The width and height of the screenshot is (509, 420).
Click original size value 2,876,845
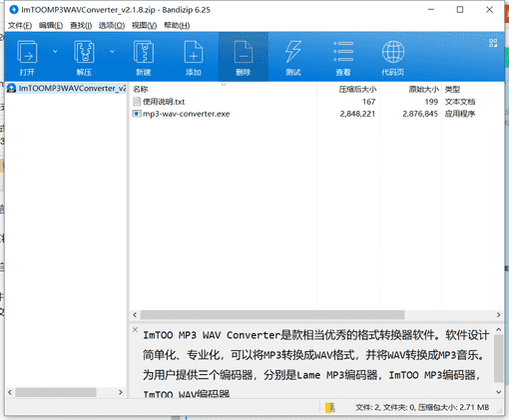[x=420, y=114]
